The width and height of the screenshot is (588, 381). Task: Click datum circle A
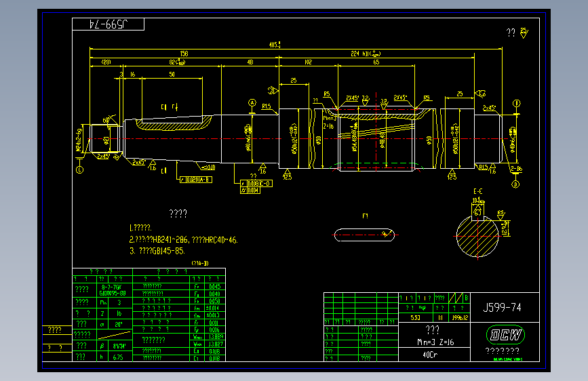[x=252, y=103]
